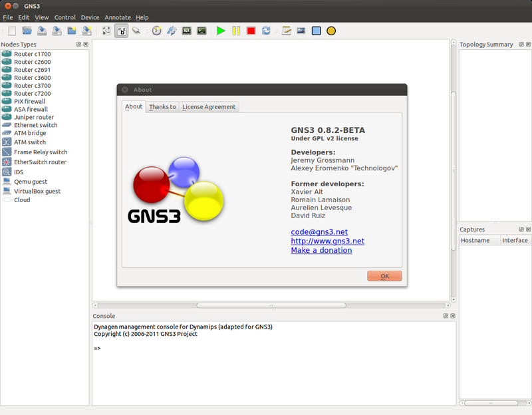Viewport: 532px width, 415px height.
Task: Stop all devices with the red stop icon
Action: (251, 31)
